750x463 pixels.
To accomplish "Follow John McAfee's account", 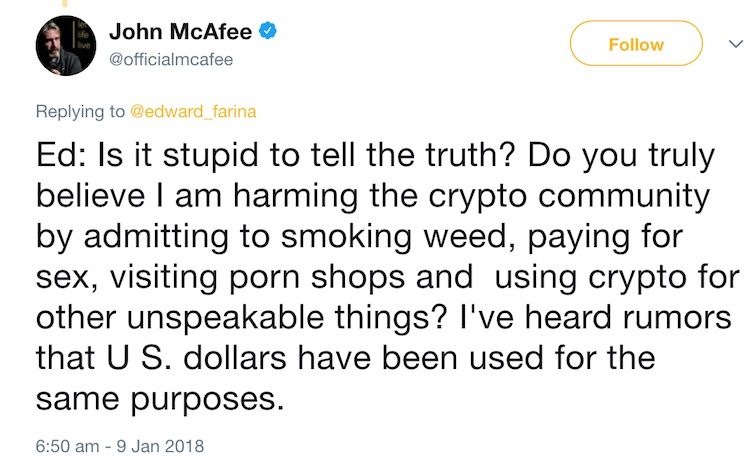I will pyautogui.click(x=636, y=44).
